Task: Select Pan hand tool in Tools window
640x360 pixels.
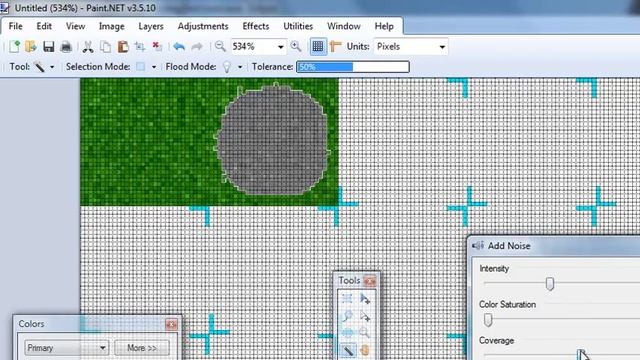Action: tap(365, 350)
